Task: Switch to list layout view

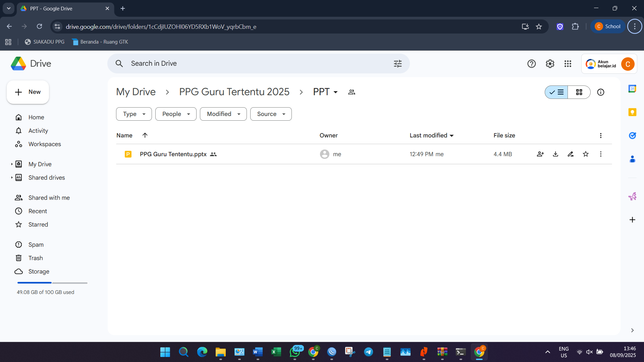Action: pyautogui.click(x=556, y=92)
